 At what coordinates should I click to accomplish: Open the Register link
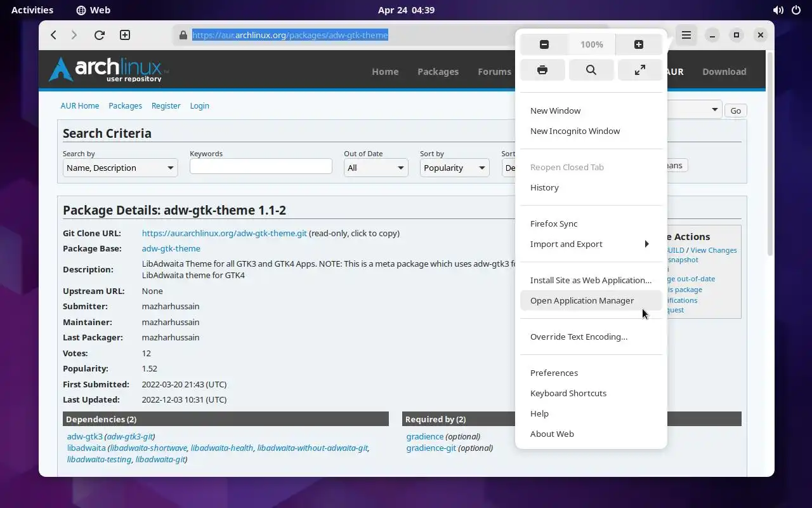[166, 105]
